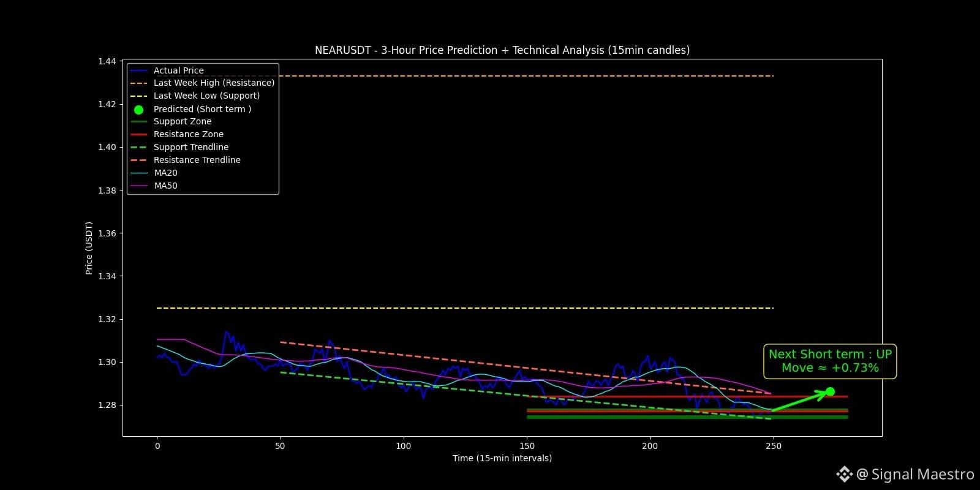Click the chart title NEARUSDT 3-Hour Price Prediction
This screenshot has height=490, width=980.
[x=502, y=50]
